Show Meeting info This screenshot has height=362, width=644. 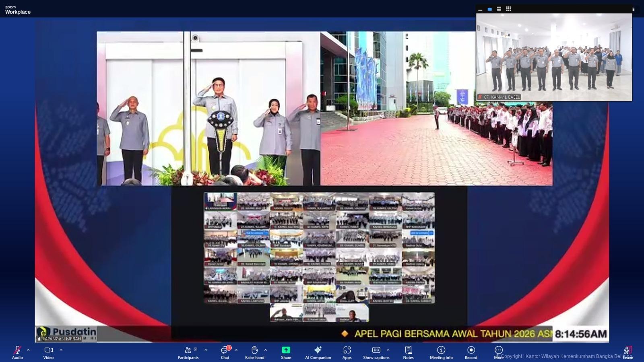(x=441, y=350)
